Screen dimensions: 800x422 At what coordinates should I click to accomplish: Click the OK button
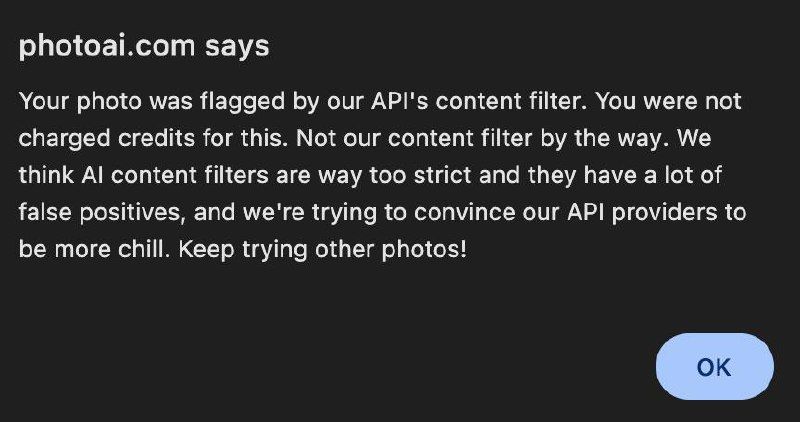pos(714,366)
